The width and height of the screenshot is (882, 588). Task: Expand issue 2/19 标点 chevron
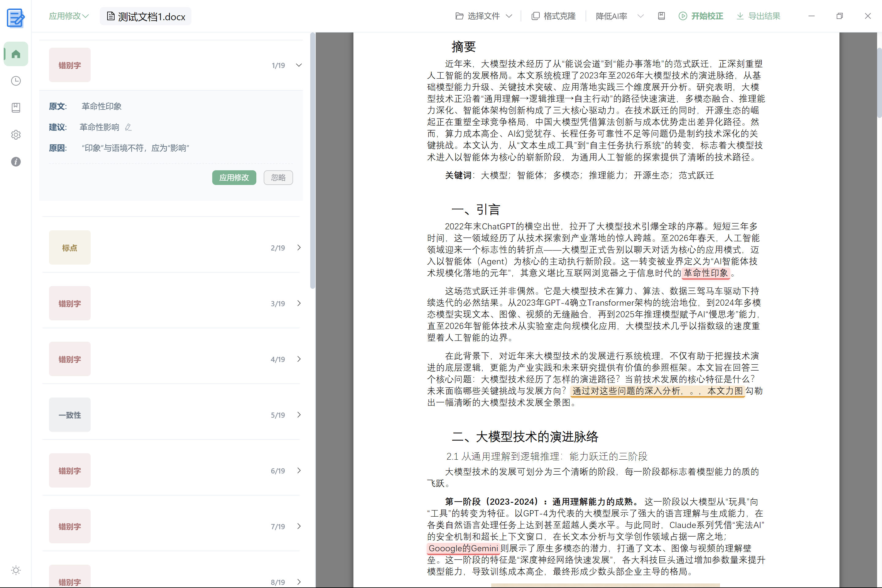pos(299,247)
